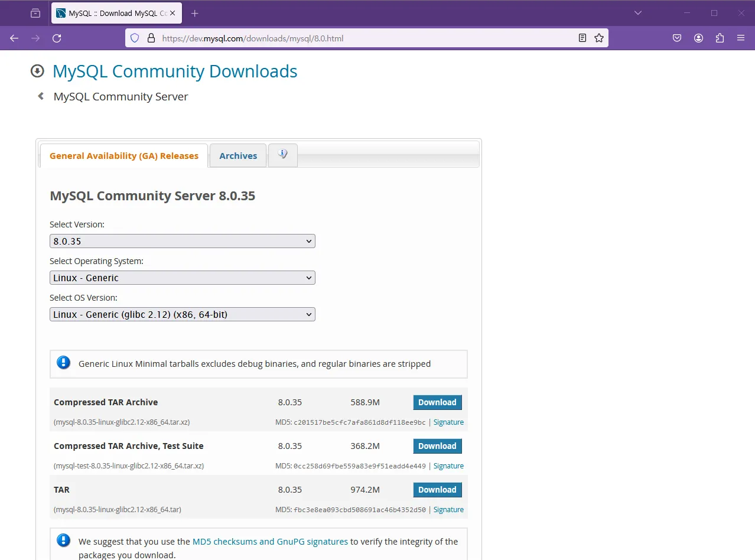The image size is (755, 560).
Task: Open the Select OS Version dropdown
Action: (183, 314)
